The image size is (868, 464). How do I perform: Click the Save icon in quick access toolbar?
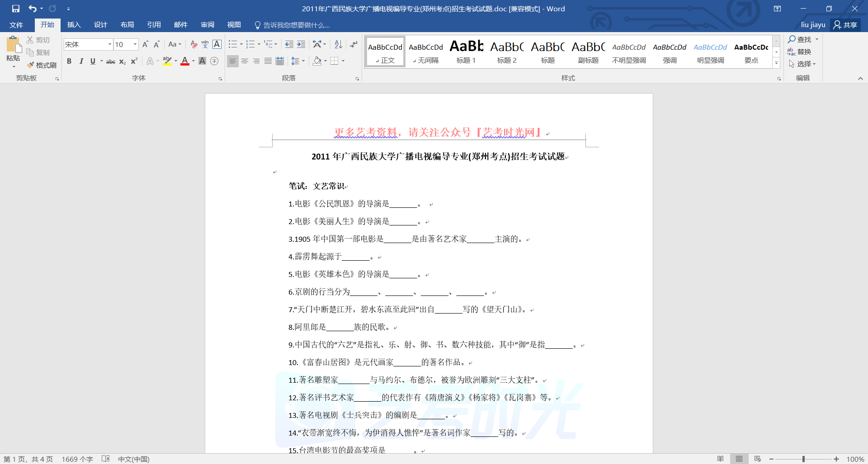pos(16,9)
